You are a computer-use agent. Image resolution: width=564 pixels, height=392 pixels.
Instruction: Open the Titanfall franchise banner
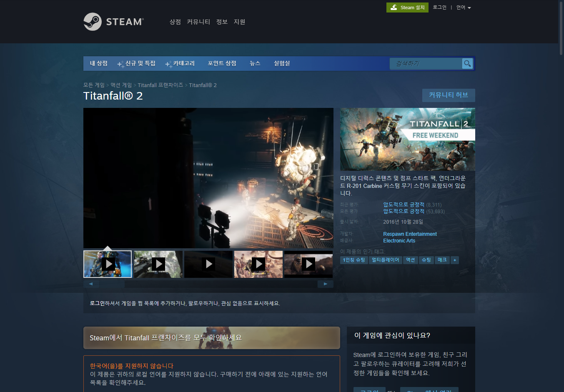[212, 338]
